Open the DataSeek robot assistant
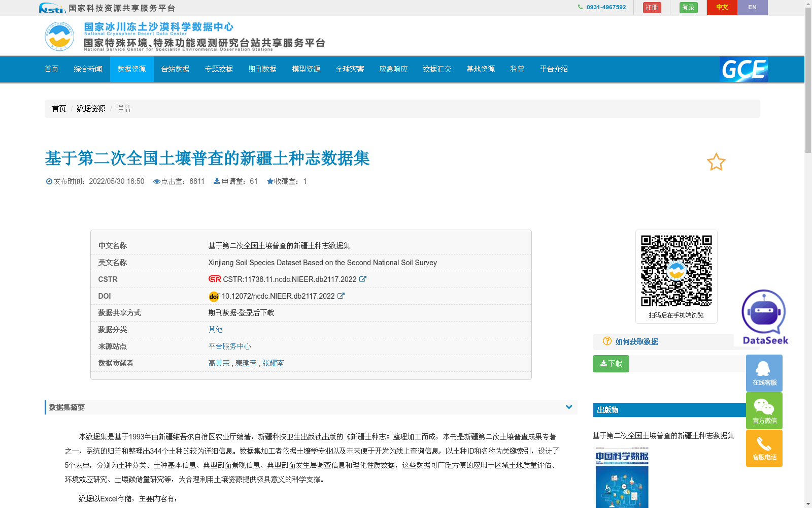Viewport: 812px width, 508px height. click(x=764, y=317)
